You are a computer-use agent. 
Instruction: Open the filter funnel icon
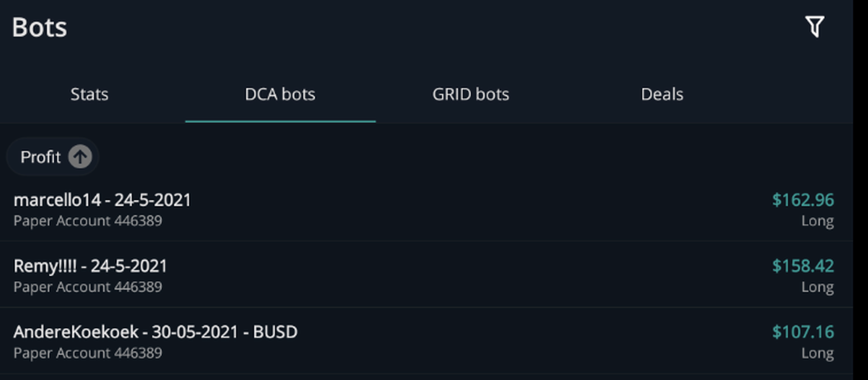click(x=815, y=27)
